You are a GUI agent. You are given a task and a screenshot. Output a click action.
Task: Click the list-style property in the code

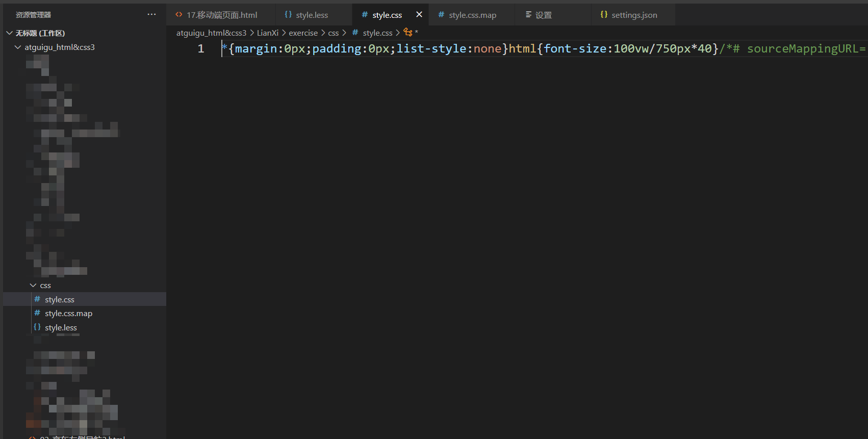pyautogui.click(x=431, y=48)
